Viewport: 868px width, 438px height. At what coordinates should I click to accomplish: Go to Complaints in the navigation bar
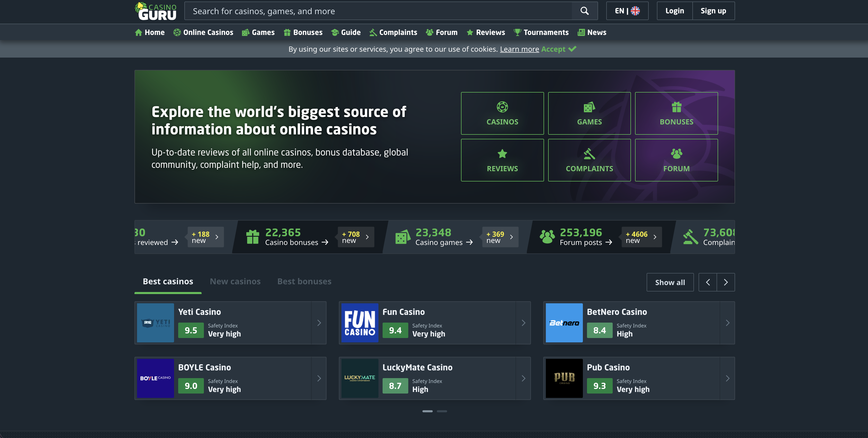click(393, 32)
